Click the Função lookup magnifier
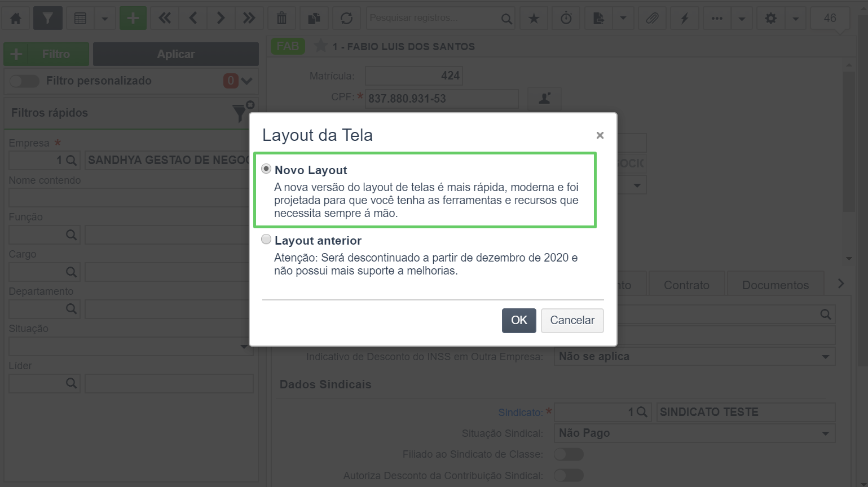868x487 pixels. click(x=71, y=234)
